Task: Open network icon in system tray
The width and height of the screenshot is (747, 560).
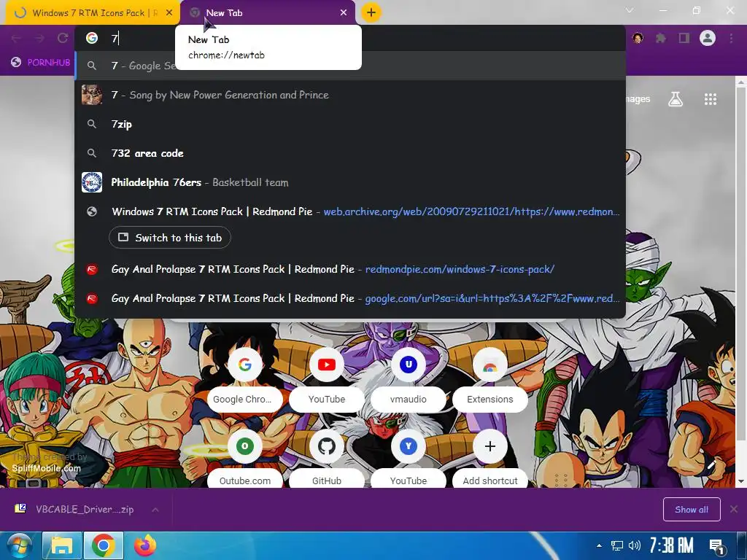Action: pos(617,545)
